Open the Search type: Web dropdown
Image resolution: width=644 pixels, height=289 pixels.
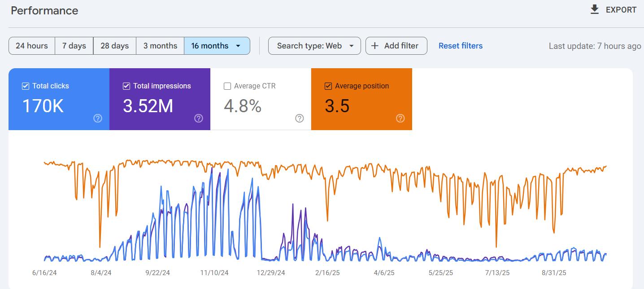[x=314, y=45]
